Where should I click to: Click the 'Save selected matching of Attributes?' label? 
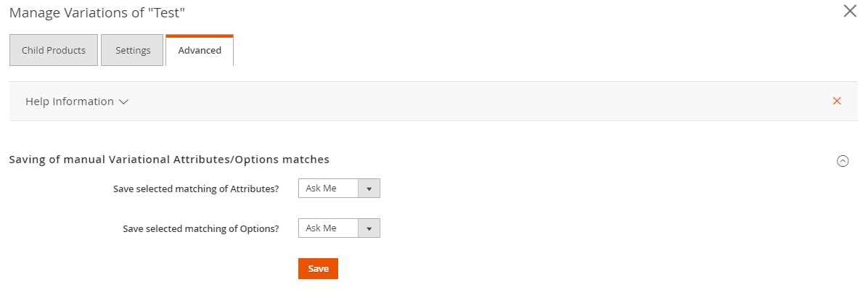(x=196, y=189)
